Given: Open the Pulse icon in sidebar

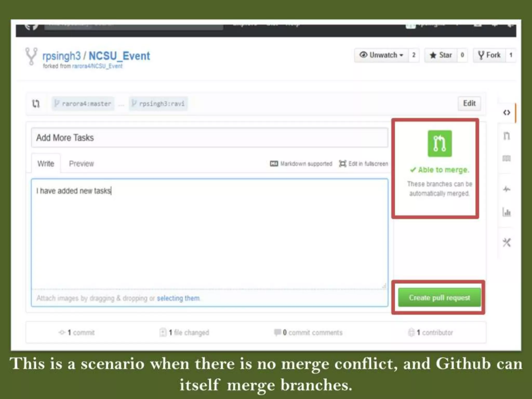Looking at the screenshot, I should [x=507, y=189].
